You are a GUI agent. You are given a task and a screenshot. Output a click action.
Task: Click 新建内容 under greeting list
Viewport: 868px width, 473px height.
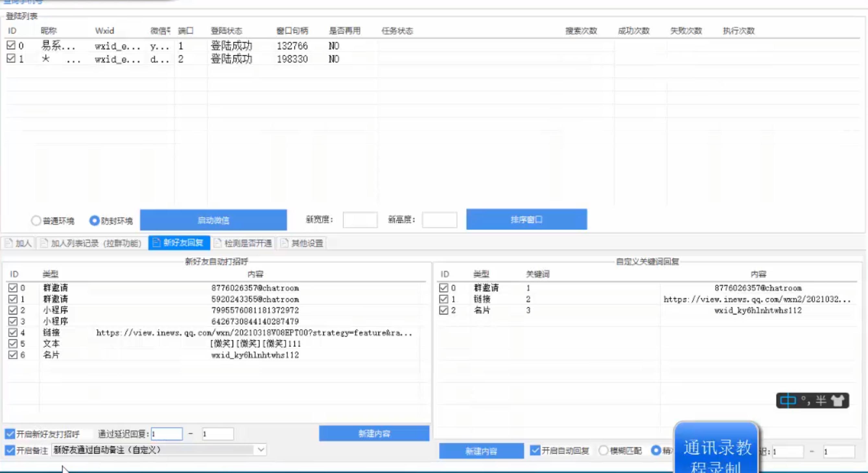click(x=374, y=433)
